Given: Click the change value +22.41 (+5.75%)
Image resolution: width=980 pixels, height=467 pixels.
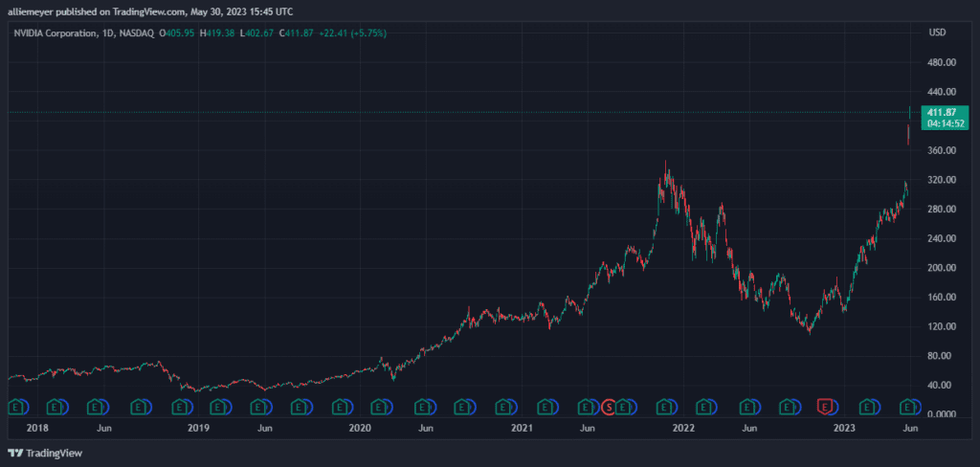Looking at the screenshot, I should point(352,33).
